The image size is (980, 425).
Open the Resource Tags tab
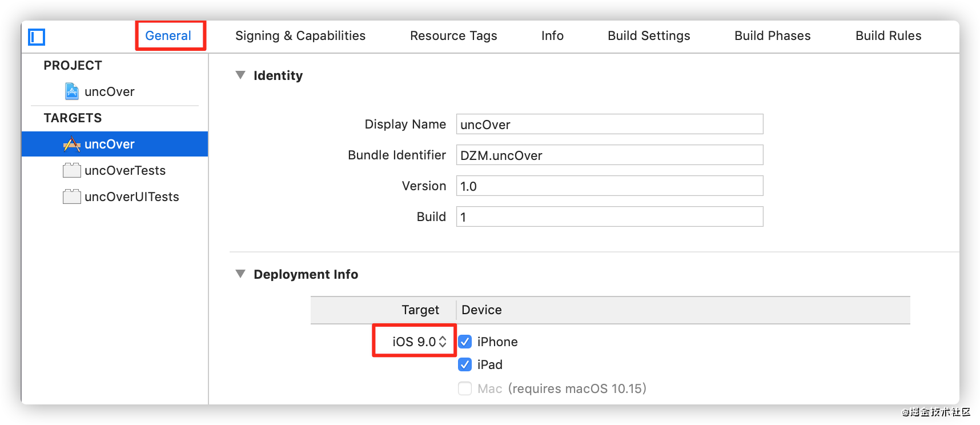coord(453,35)
